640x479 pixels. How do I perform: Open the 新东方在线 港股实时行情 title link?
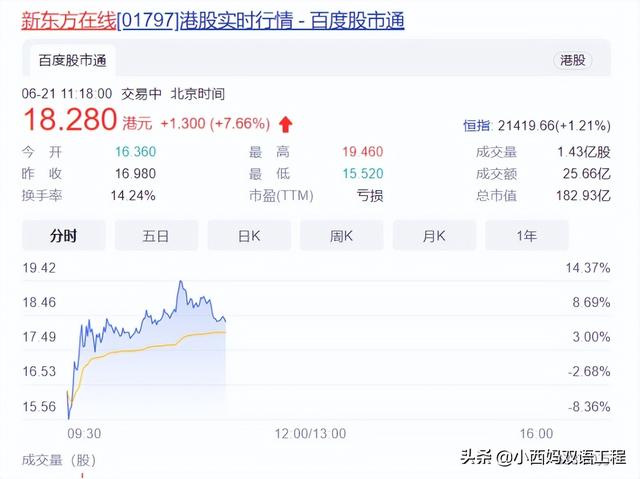pyautogui.click(x=213, y=20)
